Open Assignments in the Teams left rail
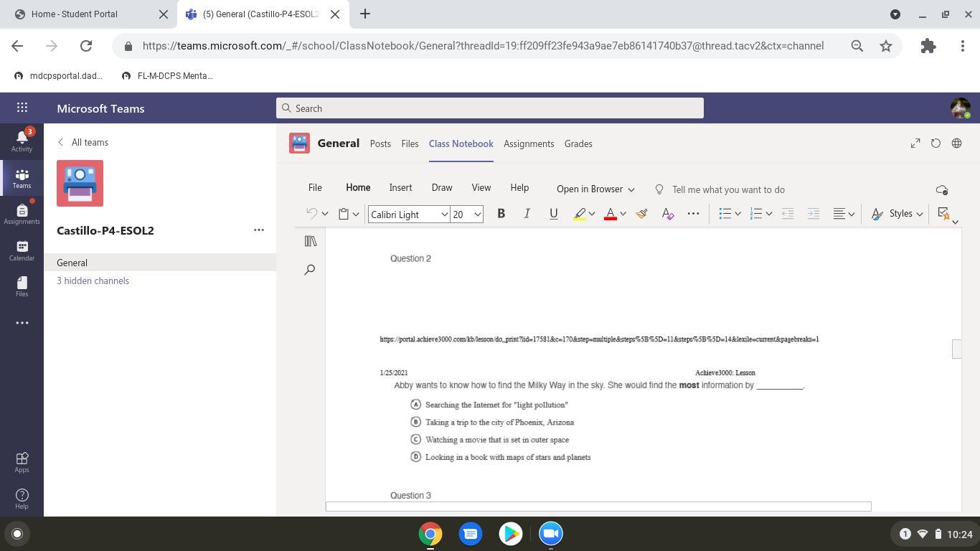The width and height of the screenshot is (980, 551). (22, 212)
